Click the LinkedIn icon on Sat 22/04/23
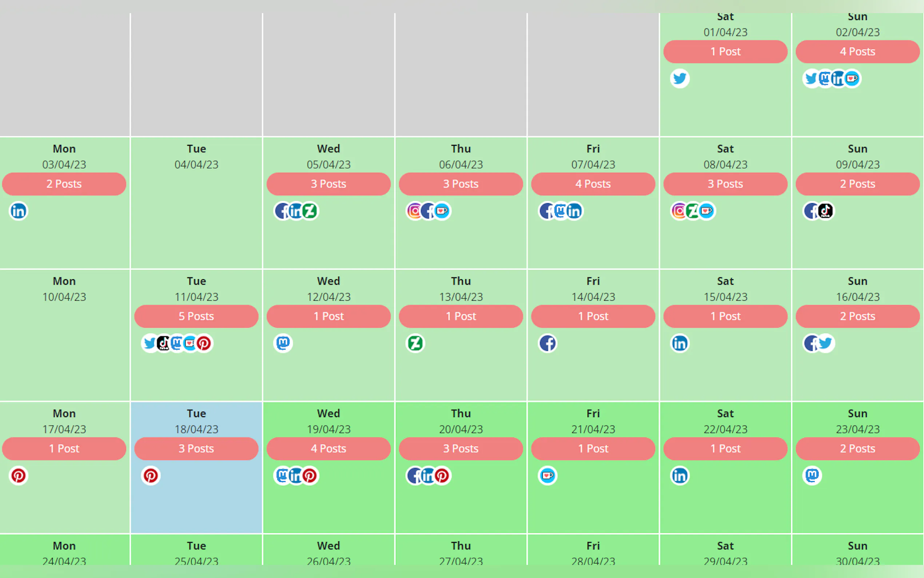The width and height of the screenshot is (924, 578). pos(680,476)
